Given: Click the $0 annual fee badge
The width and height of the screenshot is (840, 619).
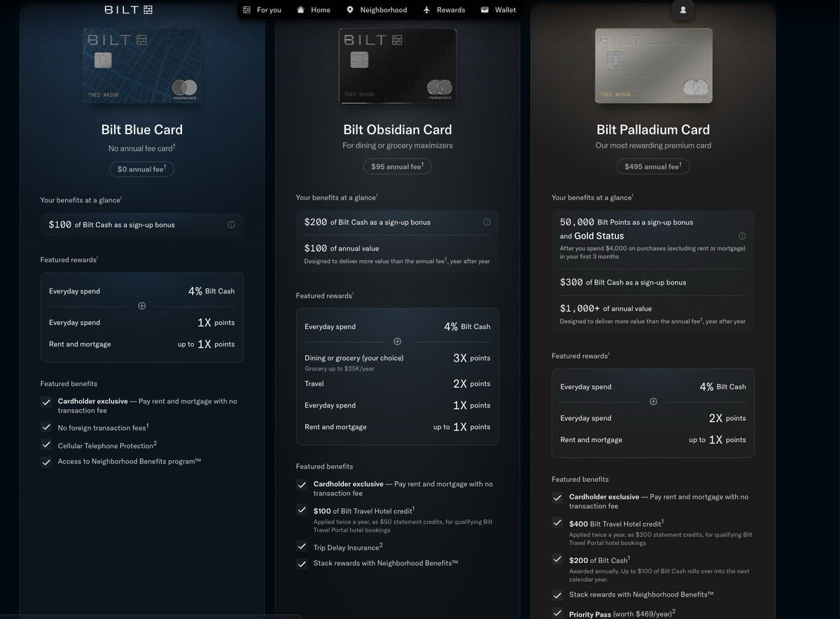Looking at the screenshot, I should tap(142, 169).
